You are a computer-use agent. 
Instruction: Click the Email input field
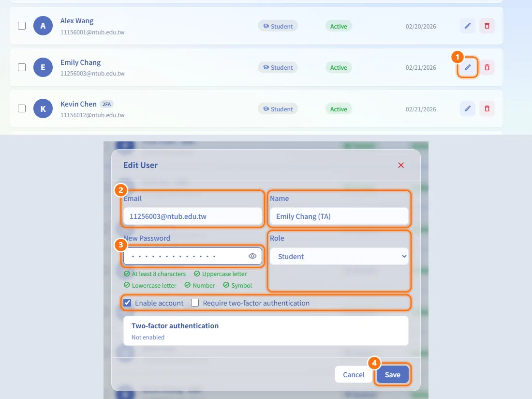click(x=192, y=216)
